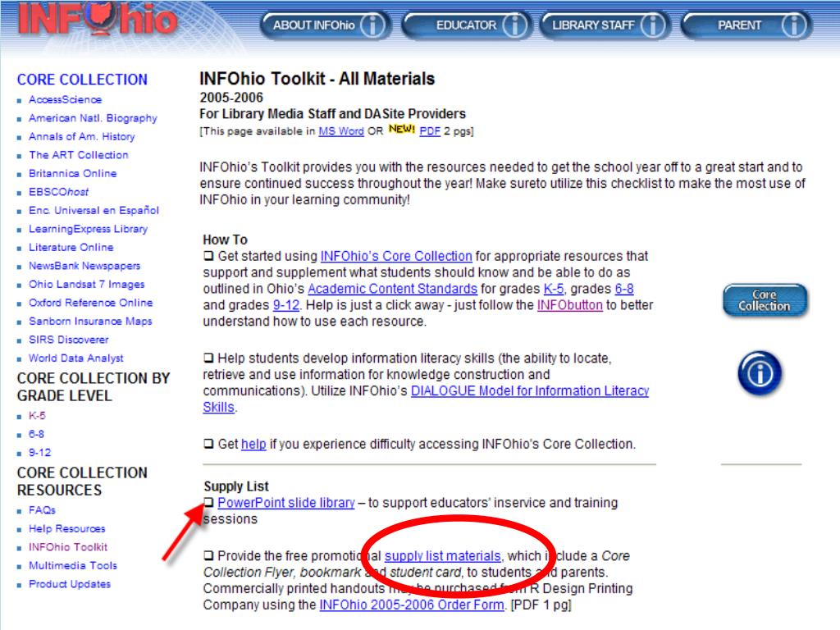Click the INFObutton link
Image resolution: width=840 pixels, height=630 pixels.
[x=569, y=305]
